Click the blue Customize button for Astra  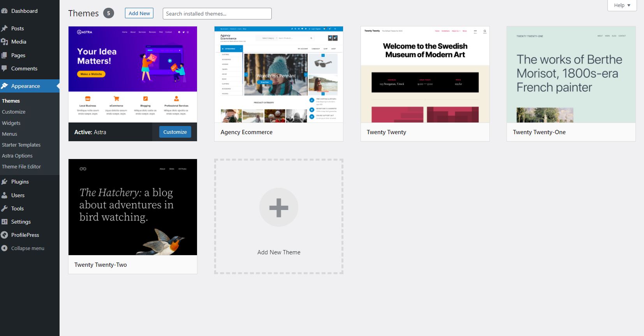point(175,132)
